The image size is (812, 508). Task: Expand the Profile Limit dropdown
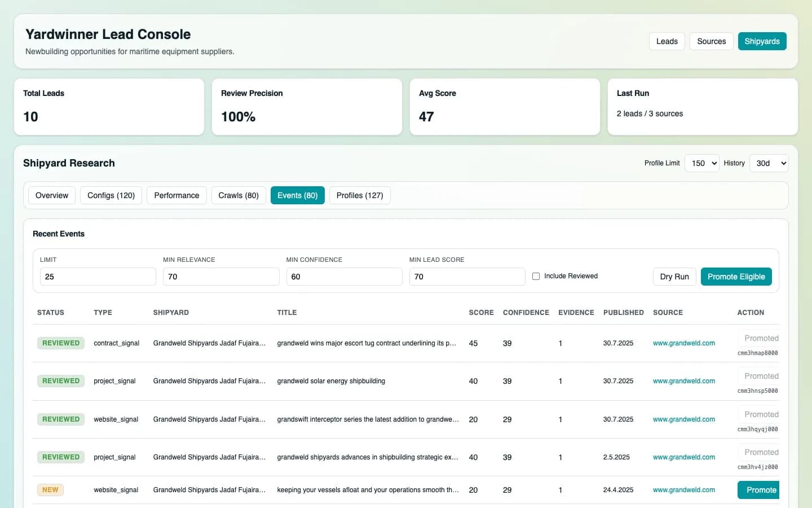pyautogui.click(x=701, y=163)
